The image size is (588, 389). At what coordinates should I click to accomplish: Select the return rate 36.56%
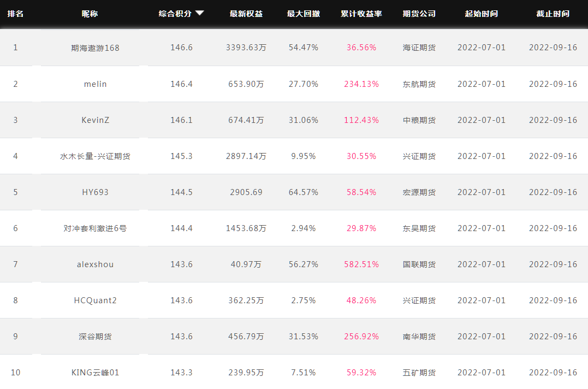click(361, 48)
